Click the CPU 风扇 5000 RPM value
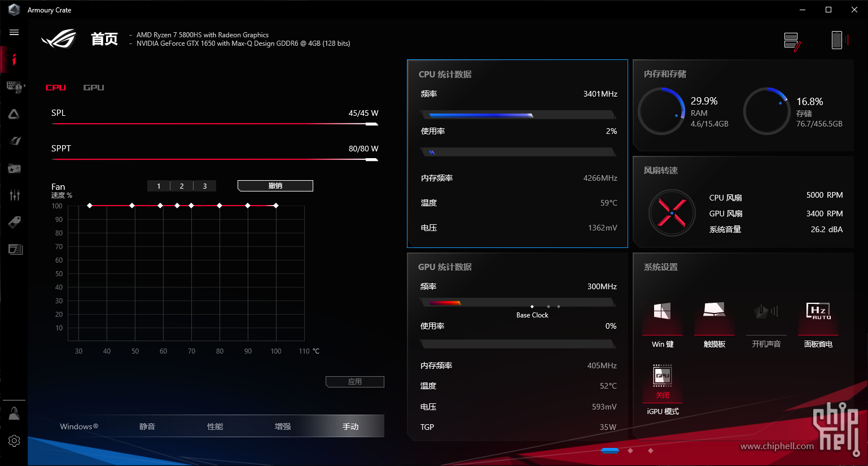The image size is (868, 466). (825, 195)
